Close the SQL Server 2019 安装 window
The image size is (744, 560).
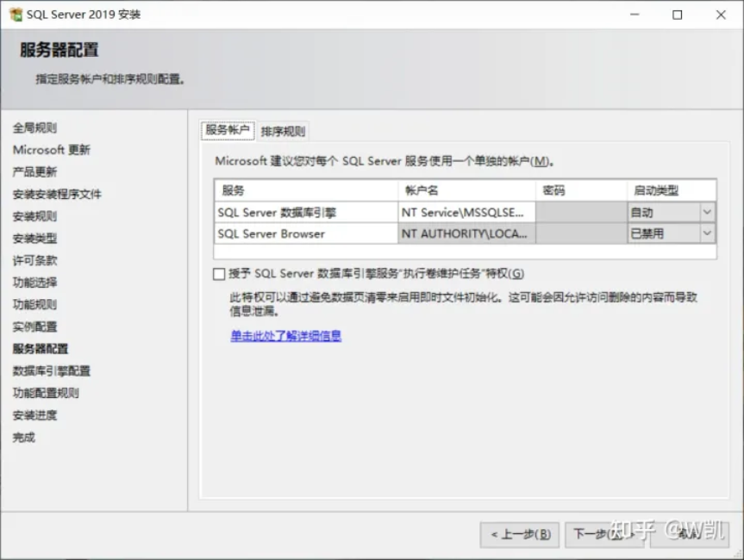point(721,15)
